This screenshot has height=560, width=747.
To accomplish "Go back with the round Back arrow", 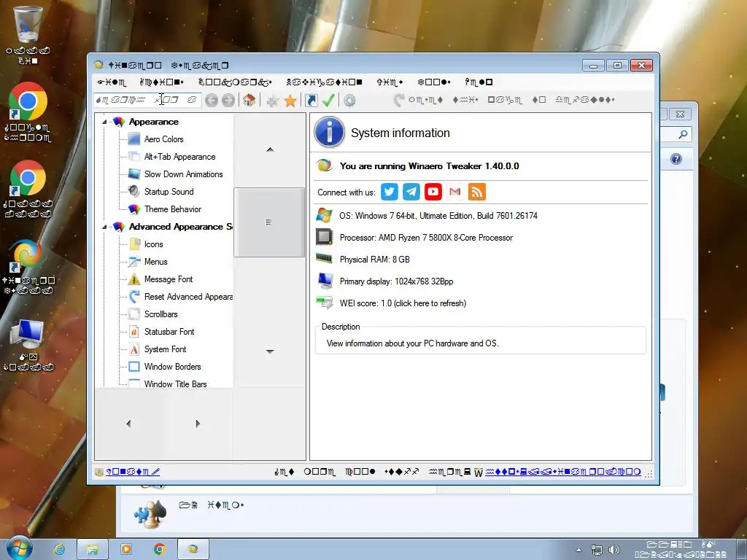I will pyautogui.click(x=212, y=101).
